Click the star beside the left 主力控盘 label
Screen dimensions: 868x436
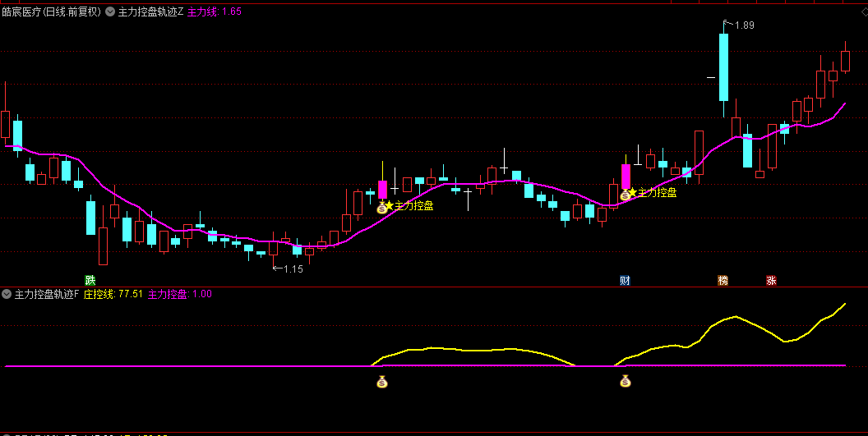point(389,206)
